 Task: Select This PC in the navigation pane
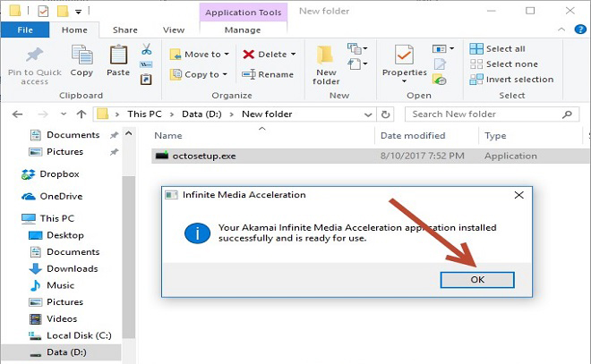click(57, 218)
